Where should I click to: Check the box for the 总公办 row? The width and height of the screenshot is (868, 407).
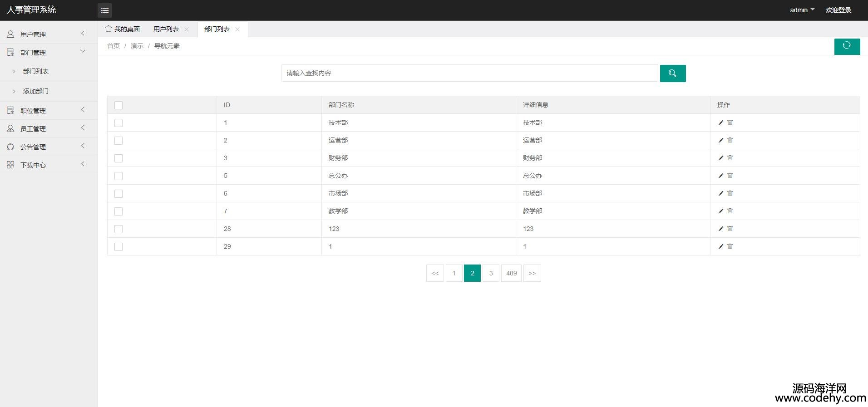coord(118,176)
